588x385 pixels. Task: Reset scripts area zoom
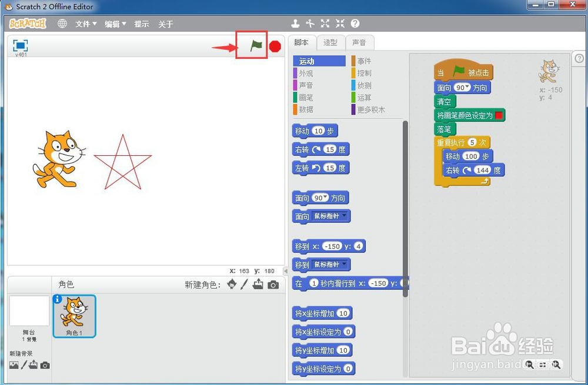click(543, 364)
